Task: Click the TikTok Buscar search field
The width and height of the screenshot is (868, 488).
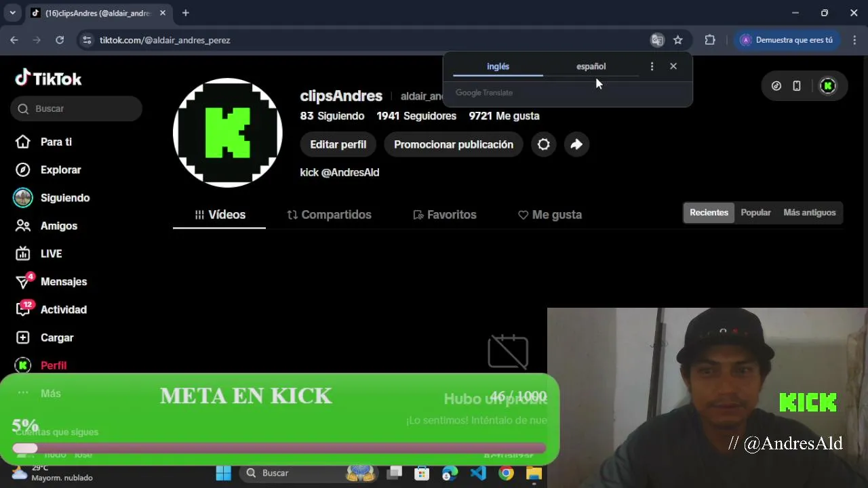Action: pos(76,108)
